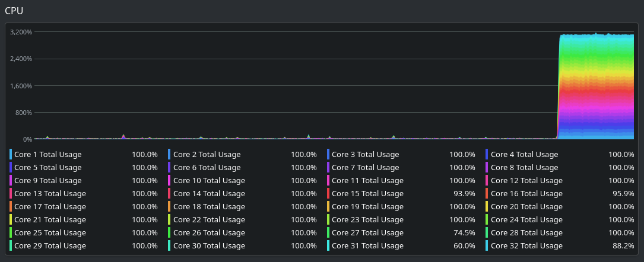Select the Core 24 Total Usage label
The image size is (644, 262).
click(526, 220)
